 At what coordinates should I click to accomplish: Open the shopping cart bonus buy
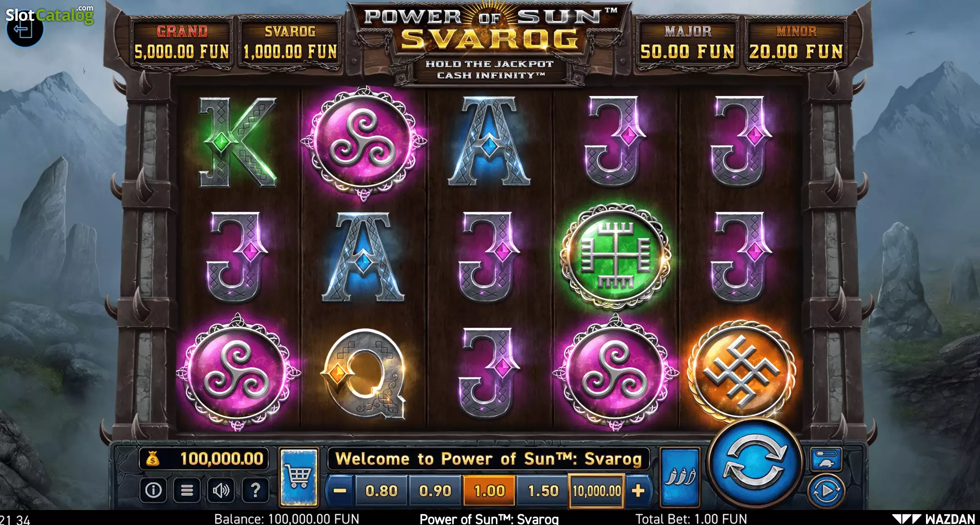click(299, 477)
